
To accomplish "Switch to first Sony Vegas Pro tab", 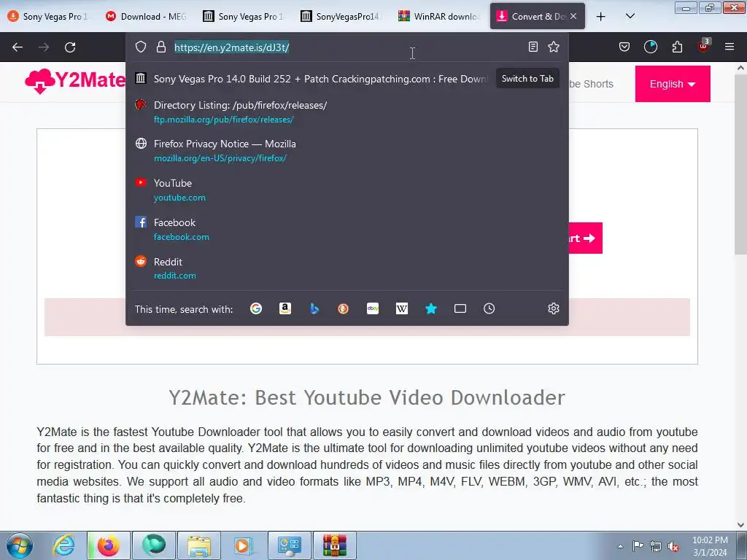I will coord(49,17).
